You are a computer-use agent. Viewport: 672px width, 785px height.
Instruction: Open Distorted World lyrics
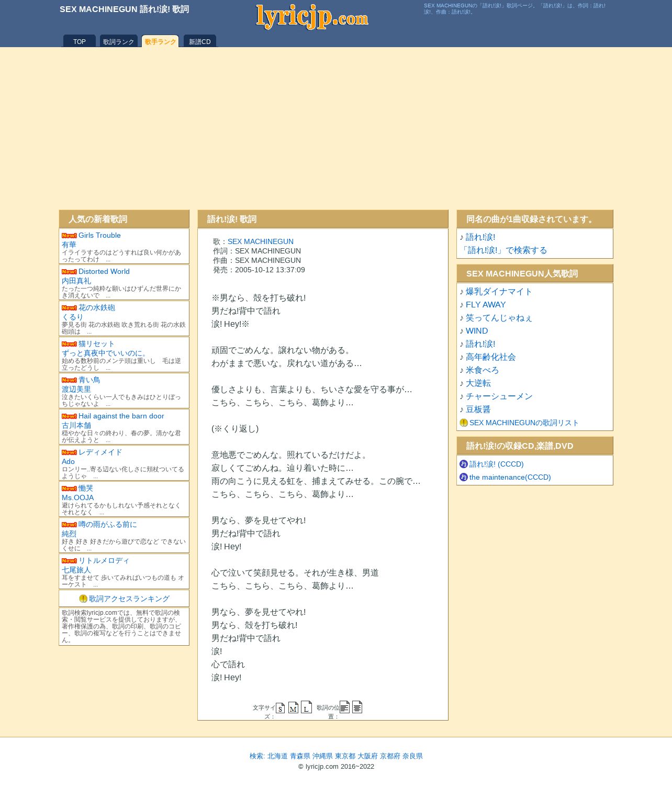[104, 271]
